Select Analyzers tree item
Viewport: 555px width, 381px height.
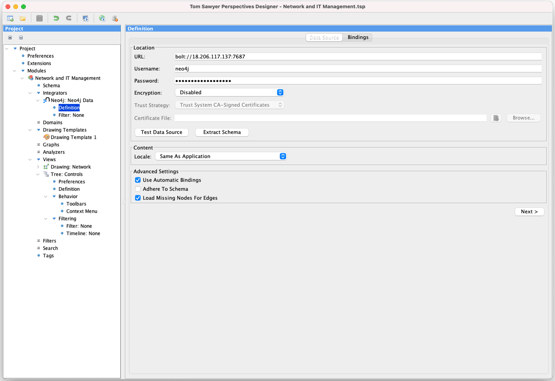54,152
